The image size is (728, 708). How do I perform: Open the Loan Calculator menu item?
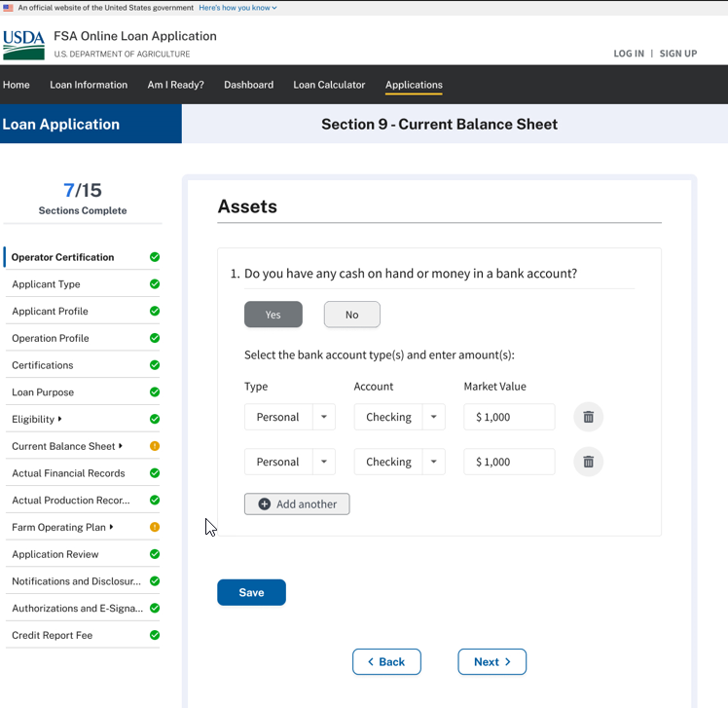(x=329, y=85)
